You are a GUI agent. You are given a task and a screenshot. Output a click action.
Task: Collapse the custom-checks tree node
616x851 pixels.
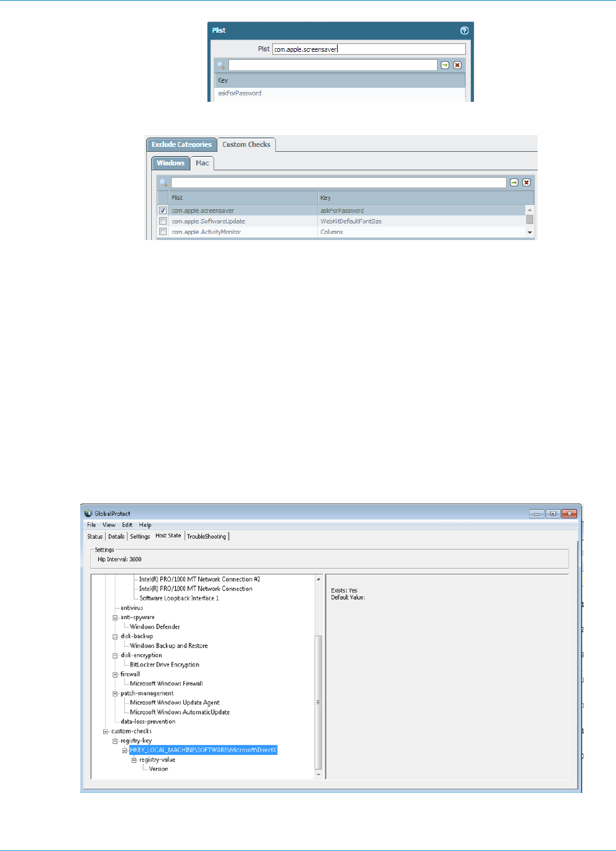pyautogui.click(x=106, y=731)
